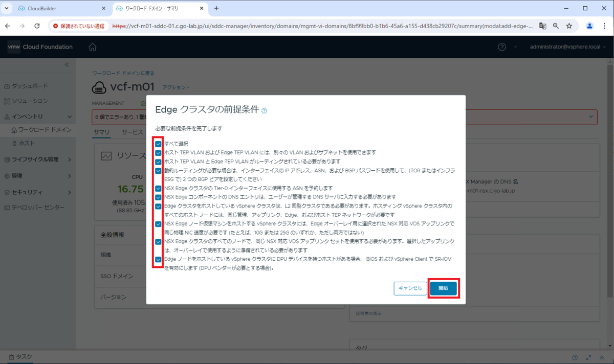Collapse the sidebar with double chevron
614x364 pixels.
tap(67, 65)
